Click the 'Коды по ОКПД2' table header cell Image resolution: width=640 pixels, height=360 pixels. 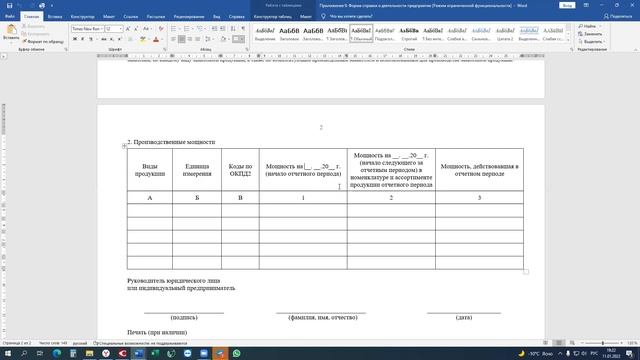point(240,170)
